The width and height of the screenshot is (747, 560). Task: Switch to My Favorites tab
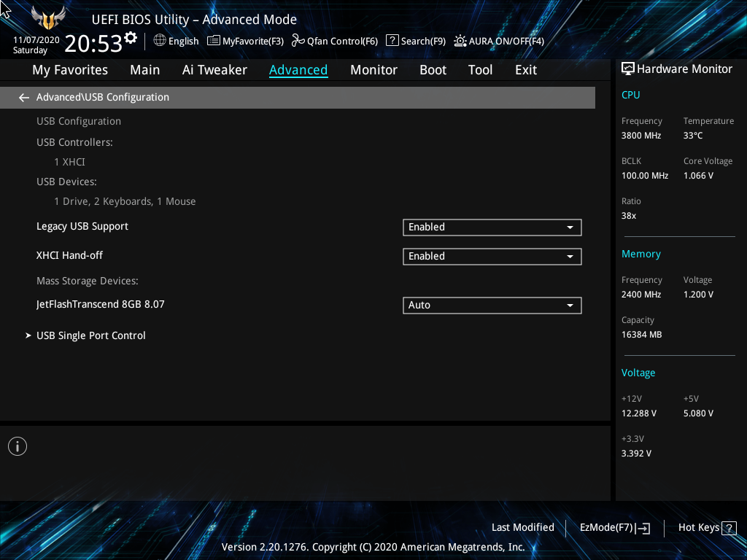pos(70,70)
